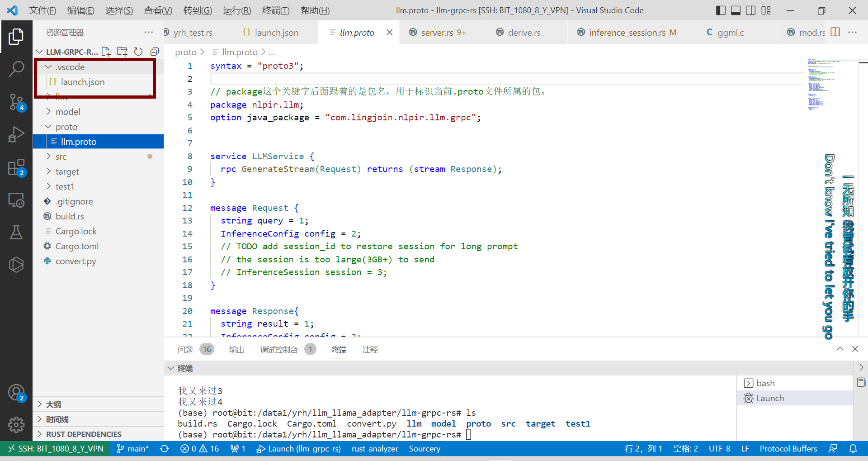
Task: Change LF end of line sequence
Action: coord(745,448)
